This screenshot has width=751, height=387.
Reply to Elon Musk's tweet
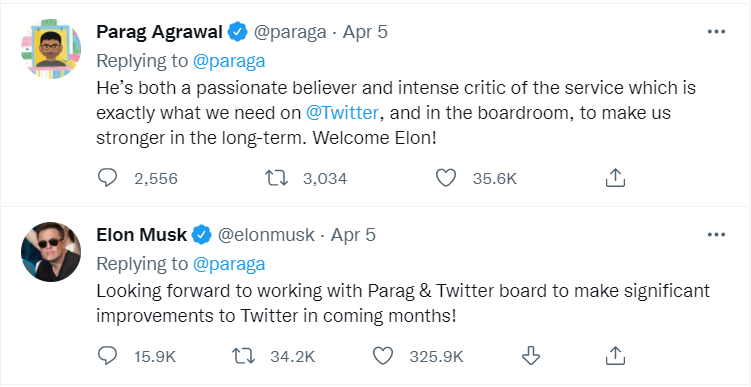(107, 356)
